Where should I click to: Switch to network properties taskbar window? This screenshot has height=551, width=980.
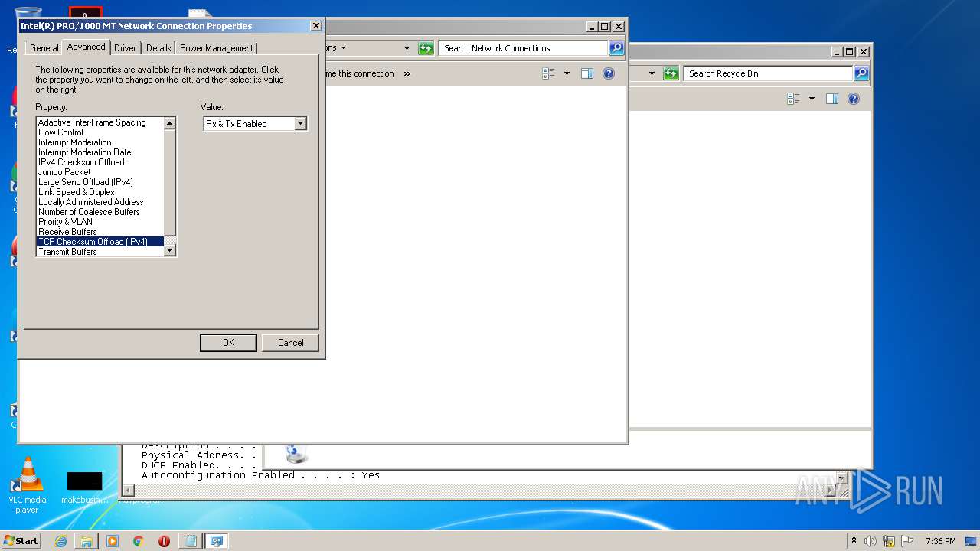pyautogui.click(x=216, y=541)
